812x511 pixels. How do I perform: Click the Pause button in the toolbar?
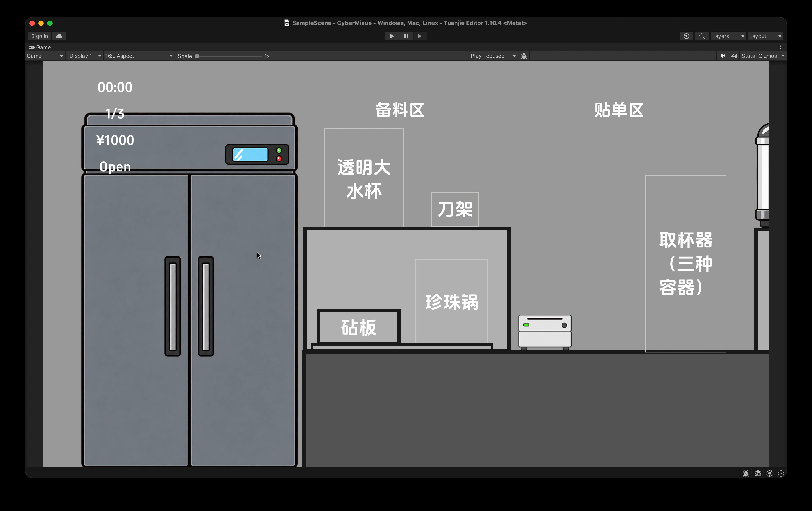click(x=406, y=36)
